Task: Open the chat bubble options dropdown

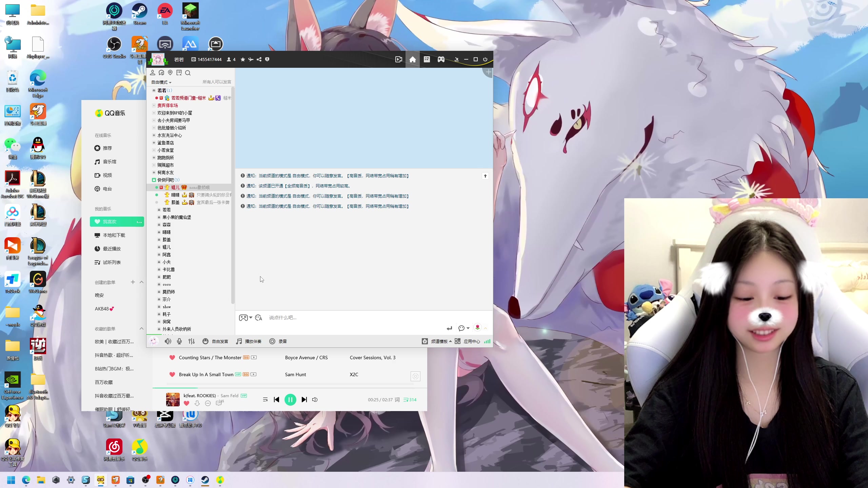Action: pos(463,328)
